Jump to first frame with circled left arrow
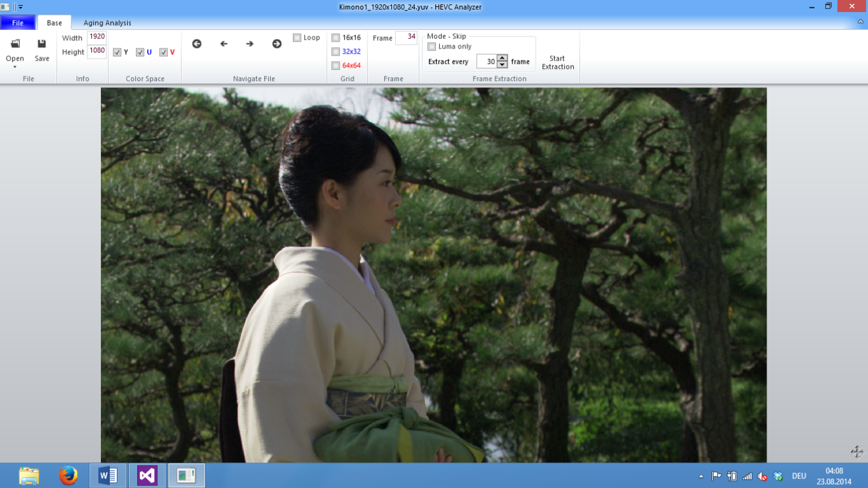This screenshot has height=488, width=868. point(197,44)
